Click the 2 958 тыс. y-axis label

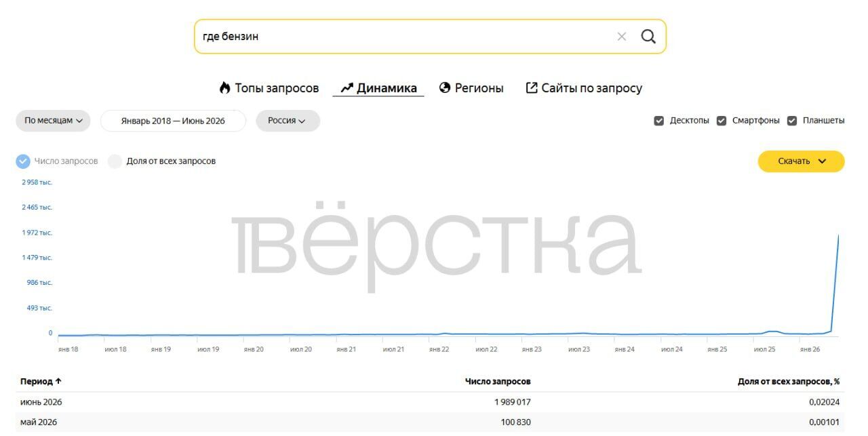tap(37, 182)
